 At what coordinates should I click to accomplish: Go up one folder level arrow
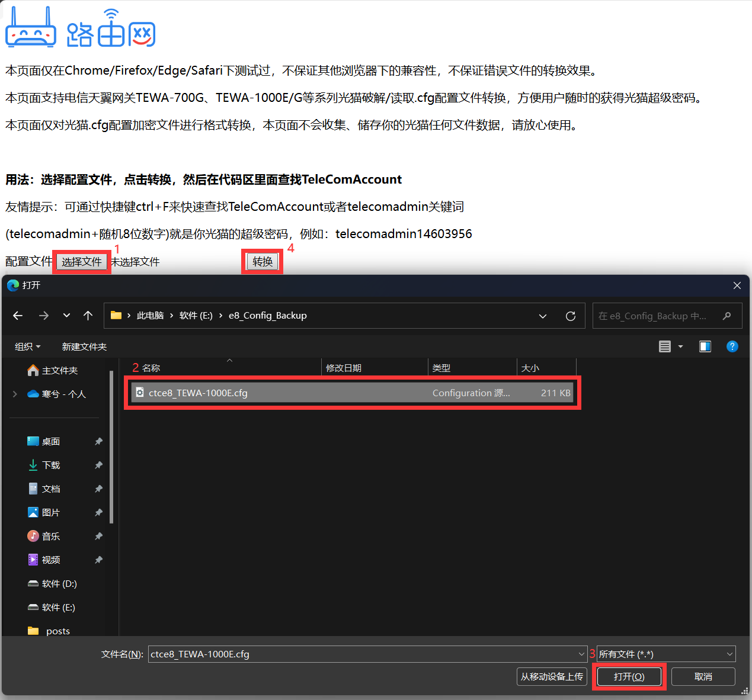(88, 316)
